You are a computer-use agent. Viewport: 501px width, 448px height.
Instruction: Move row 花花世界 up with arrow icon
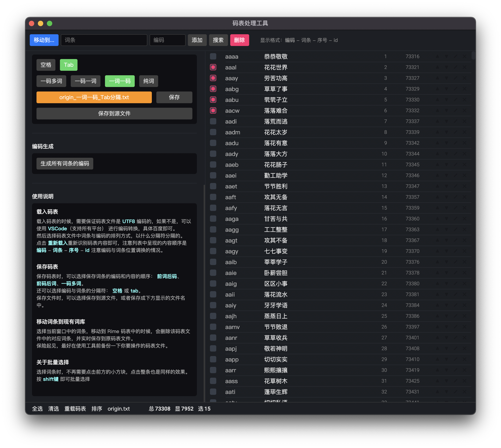pos(437,67)
